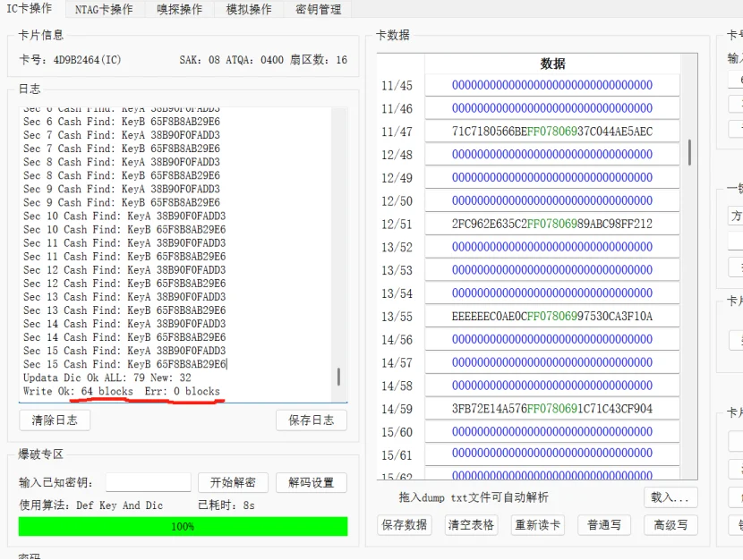Select data cell for block 11/47
This screenshot has height=560, width=743.
(x=552, y=132)
